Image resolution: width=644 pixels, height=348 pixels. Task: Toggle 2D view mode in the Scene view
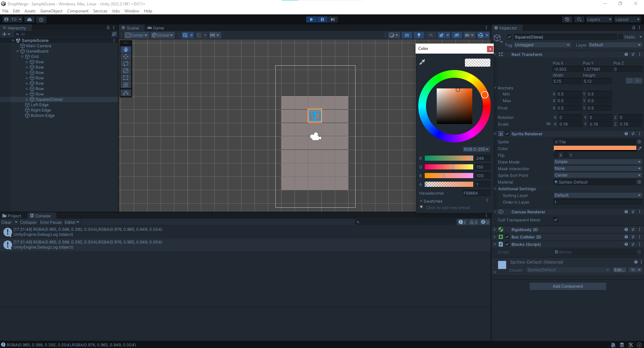[x=407, y=35]
